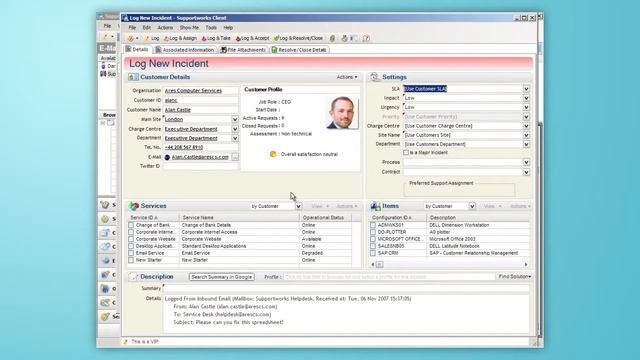Open the Services by Customer dropdown

click(x=298, y=207)
